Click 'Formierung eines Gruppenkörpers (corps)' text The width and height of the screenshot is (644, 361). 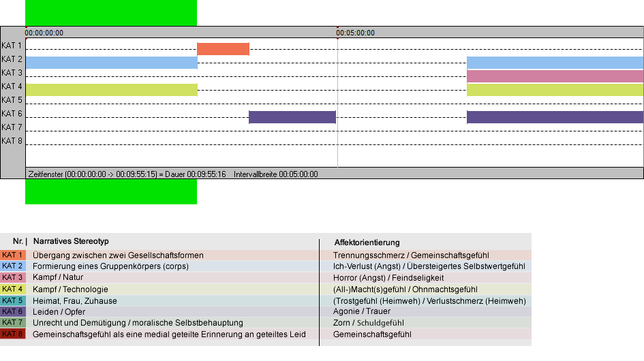coord(110,266)
